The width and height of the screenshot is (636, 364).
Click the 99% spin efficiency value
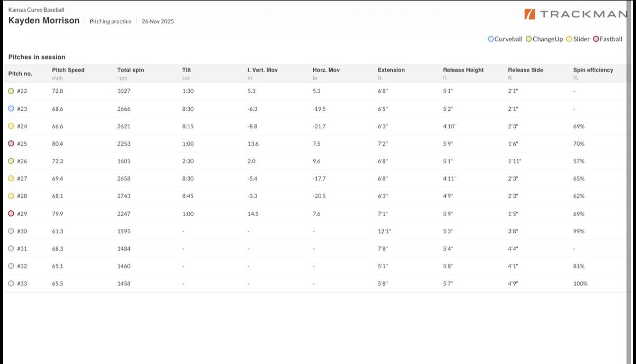click(x=579, y=231)
